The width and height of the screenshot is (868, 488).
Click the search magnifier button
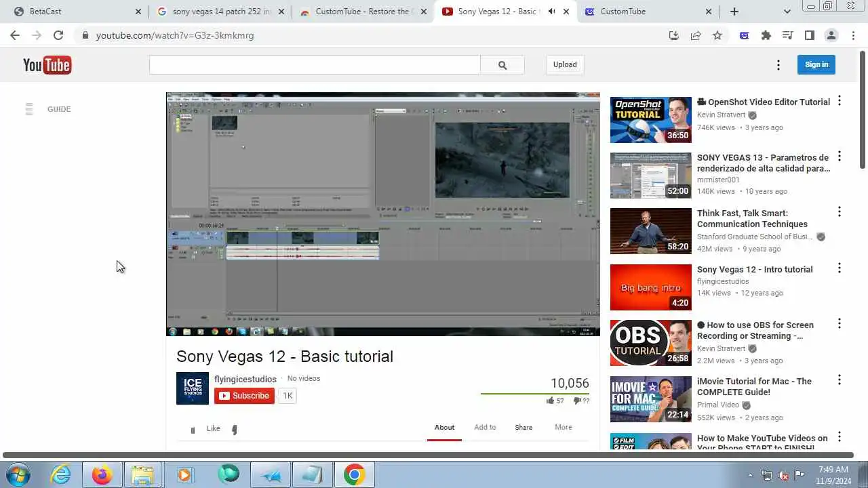click(502, 65)
